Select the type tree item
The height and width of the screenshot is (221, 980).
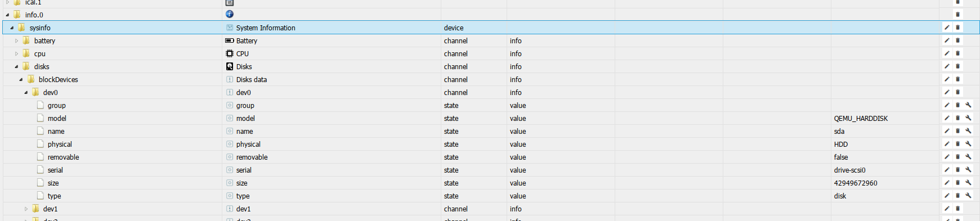click(x=54, y=196)
